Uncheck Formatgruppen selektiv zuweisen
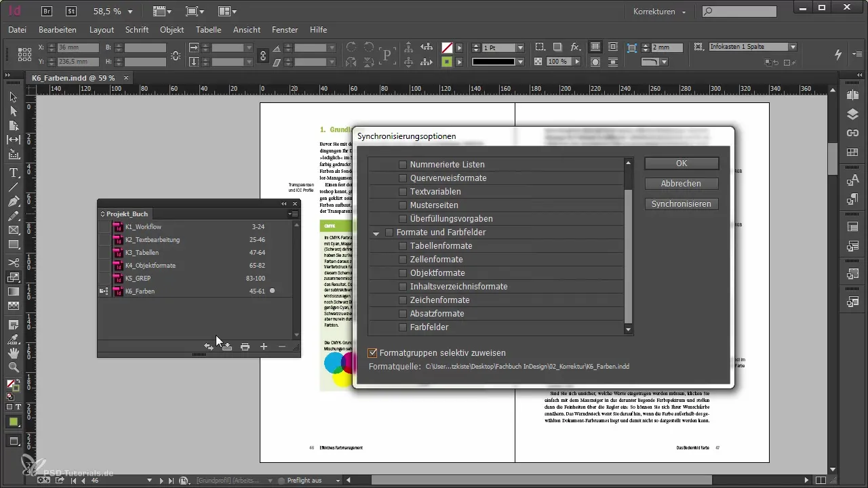868x488 pixels. pos(372,352)
